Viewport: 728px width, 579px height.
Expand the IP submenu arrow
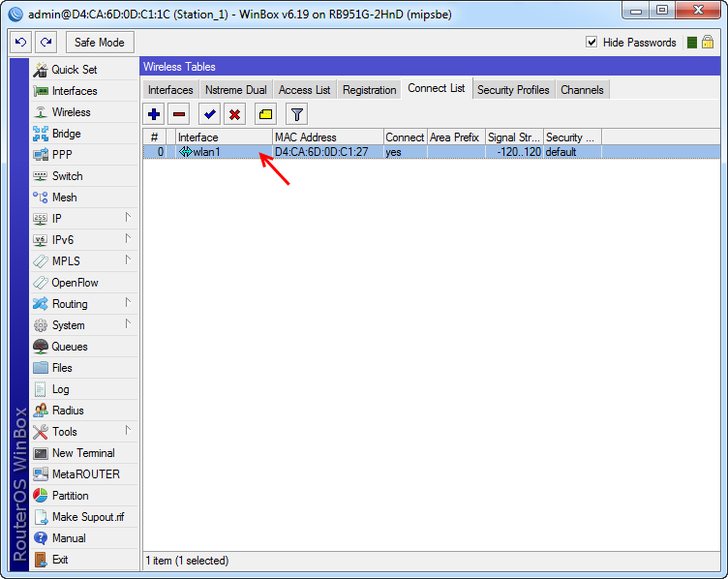[x=128, y=217]
